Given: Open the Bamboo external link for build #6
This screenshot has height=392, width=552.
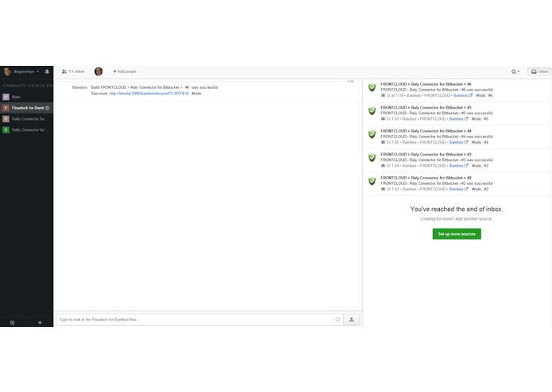Looking at the screenshot, I should click(x=462, y=95).
